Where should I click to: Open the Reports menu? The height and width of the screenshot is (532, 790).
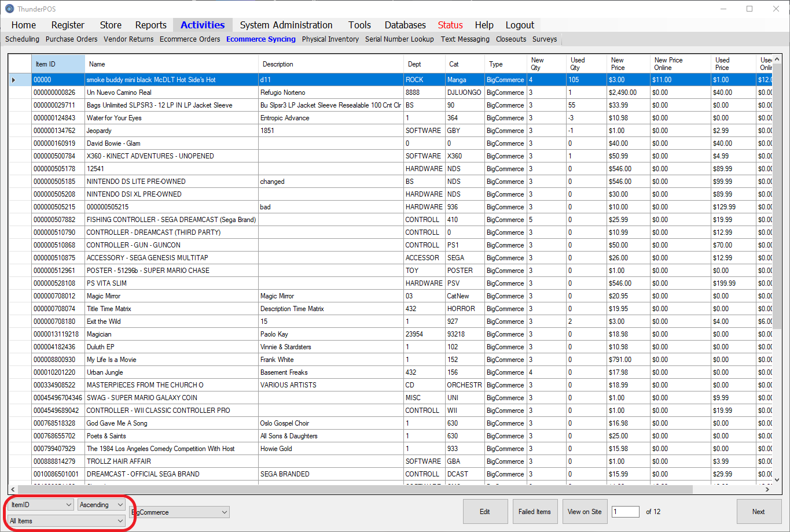pyautogui.click(x=150, y=25)
